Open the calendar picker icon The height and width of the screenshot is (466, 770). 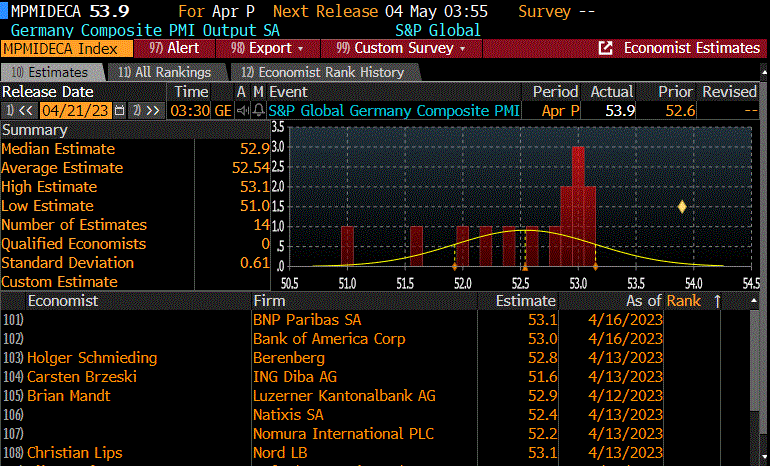[x=119, y=110]
